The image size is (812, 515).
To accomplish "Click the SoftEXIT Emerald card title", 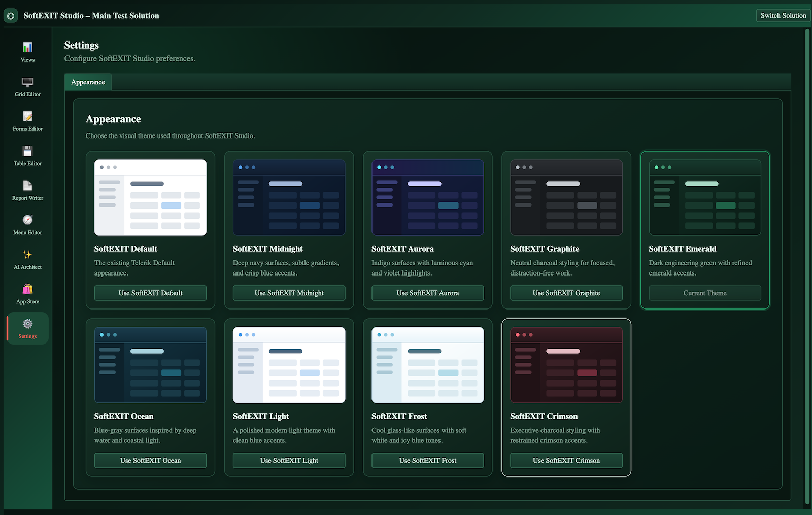I will [x=683, y=249].
